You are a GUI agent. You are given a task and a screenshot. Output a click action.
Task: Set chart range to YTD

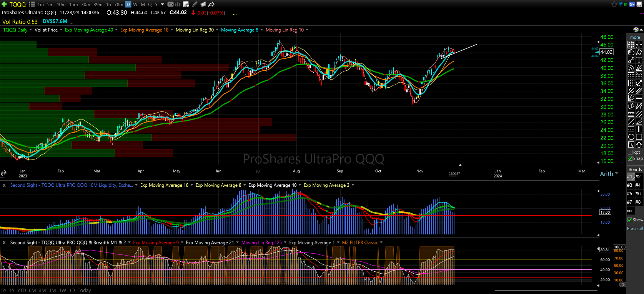pos(22,291)
